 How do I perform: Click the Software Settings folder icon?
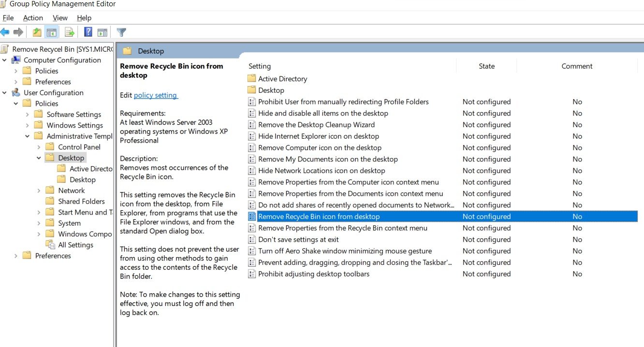point(39,114)
